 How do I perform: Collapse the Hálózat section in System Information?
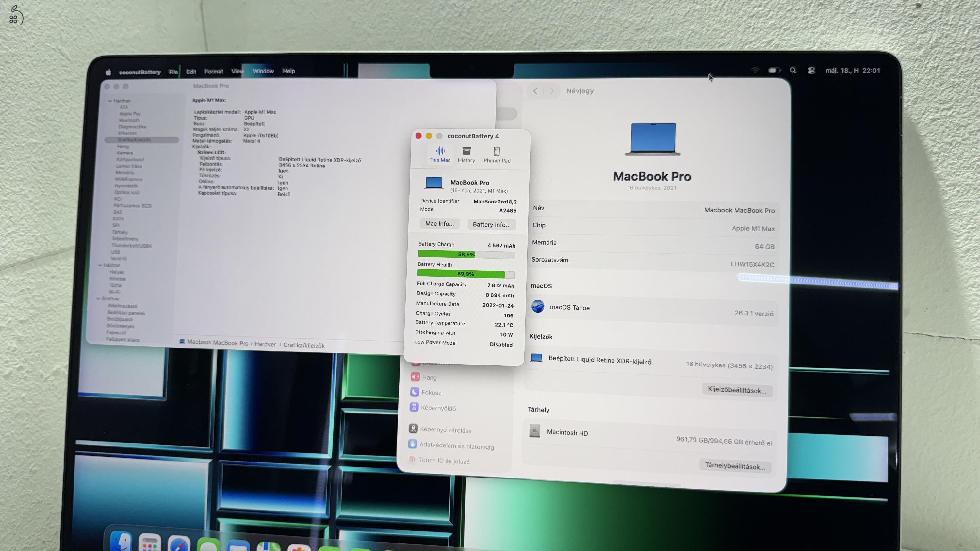tap(100, 265)
